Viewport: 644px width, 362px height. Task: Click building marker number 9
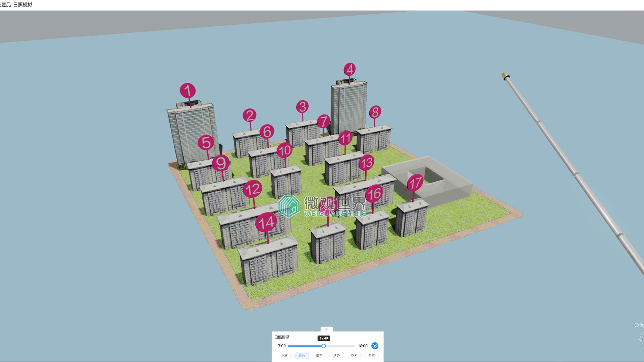tap(221, 163)
